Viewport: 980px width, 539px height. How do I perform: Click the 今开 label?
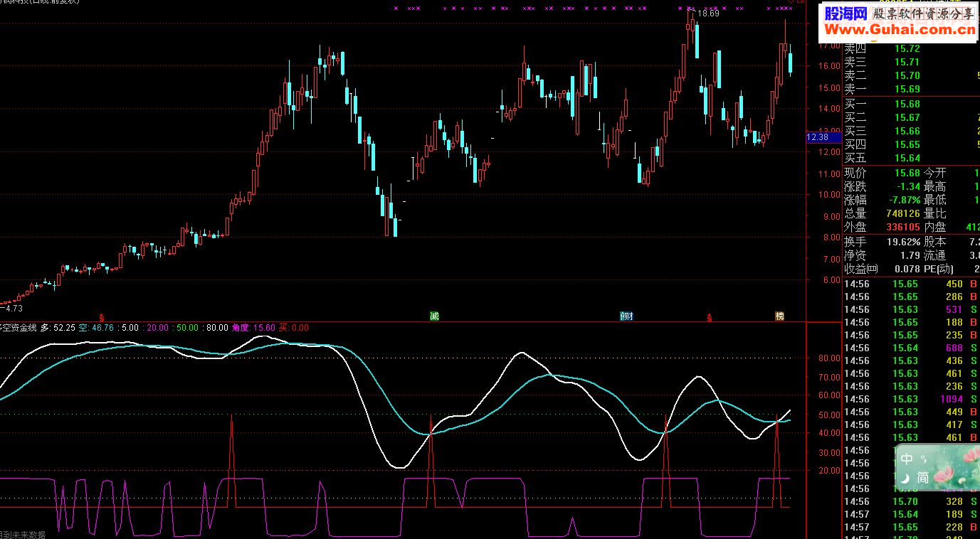(935, 173)
